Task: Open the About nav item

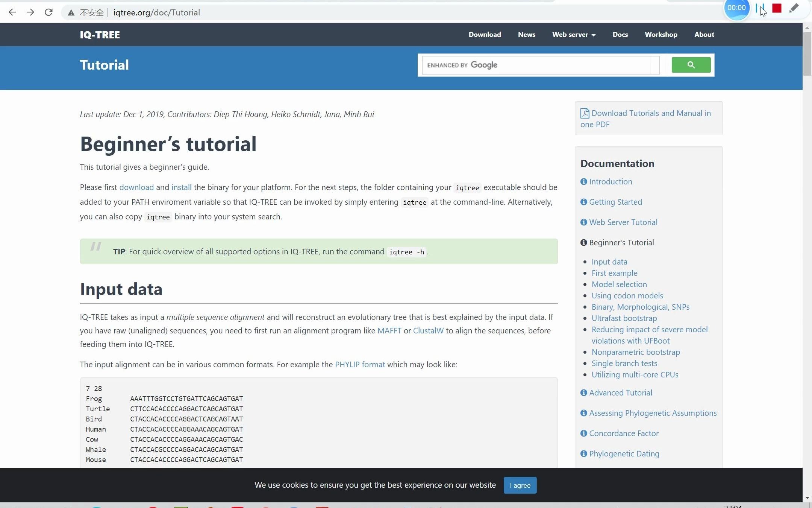Action: pos(704,35)
